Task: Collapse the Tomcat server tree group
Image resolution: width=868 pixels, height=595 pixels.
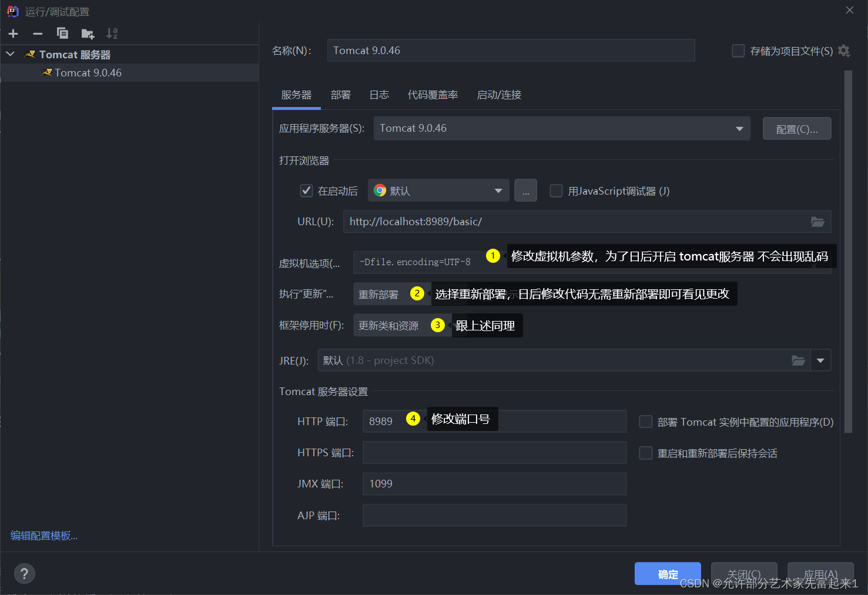Action: [10, 54]
